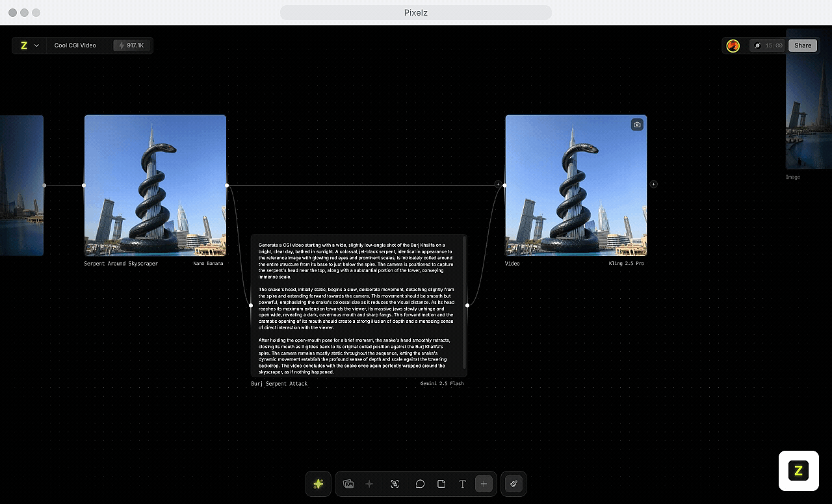Select the sticky note tool
The image size is (832, 504).
(x=441, y=484)
